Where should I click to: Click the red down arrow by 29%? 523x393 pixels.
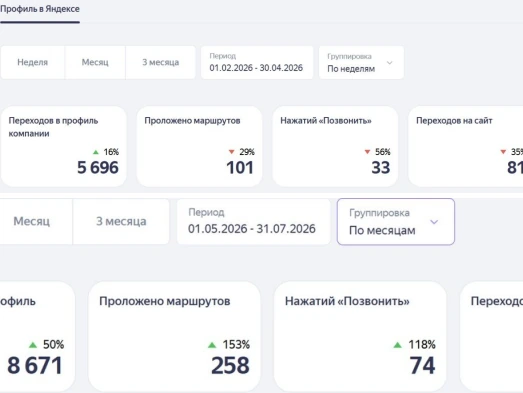pos(231,152)
